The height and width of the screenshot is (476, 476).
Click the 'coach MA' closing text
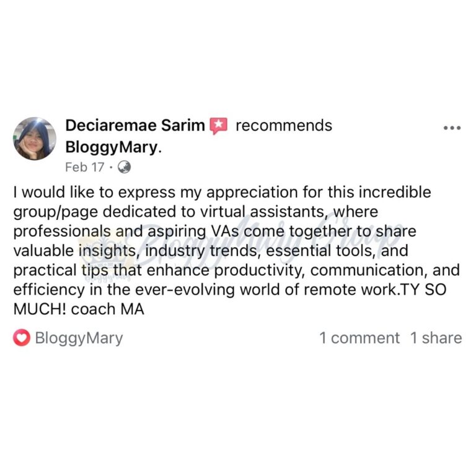108,309
